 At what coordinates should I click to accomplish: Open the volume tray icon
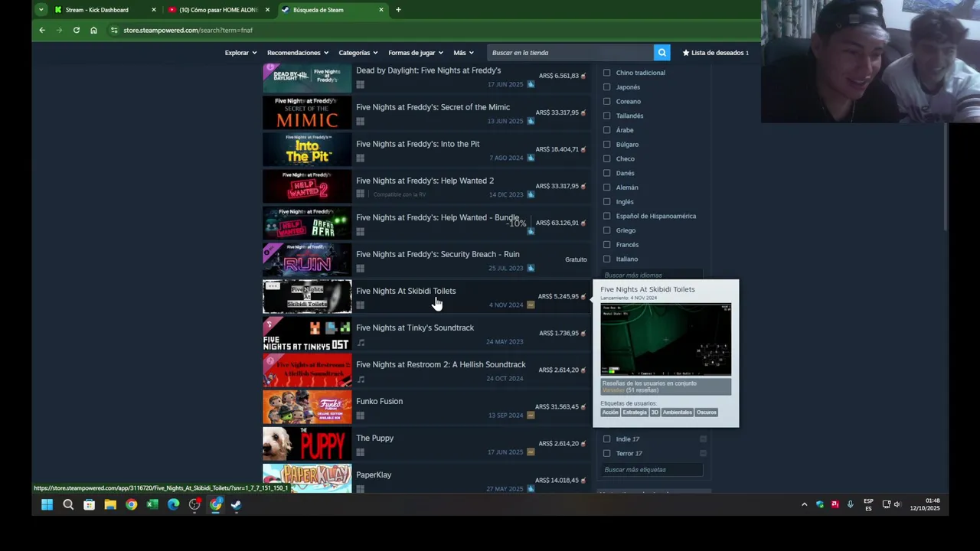[x=897, y=504]
